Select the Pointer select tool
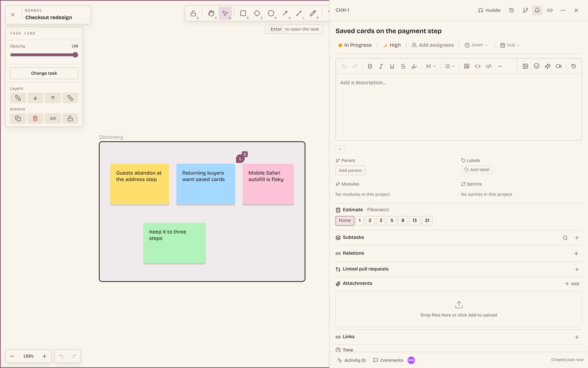Screen dimensions: 588x368 tap(225, 13)
